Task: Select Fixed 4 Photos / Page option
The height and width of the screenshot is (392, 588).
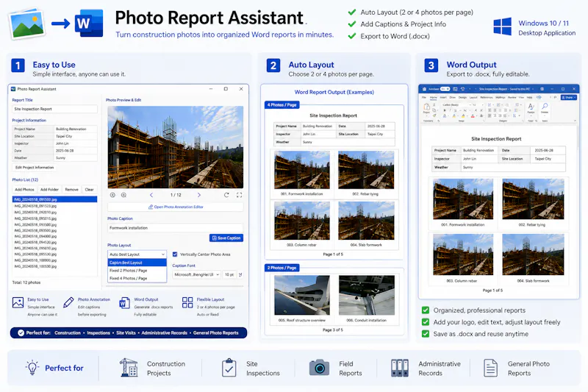Action: coord(137,278)
